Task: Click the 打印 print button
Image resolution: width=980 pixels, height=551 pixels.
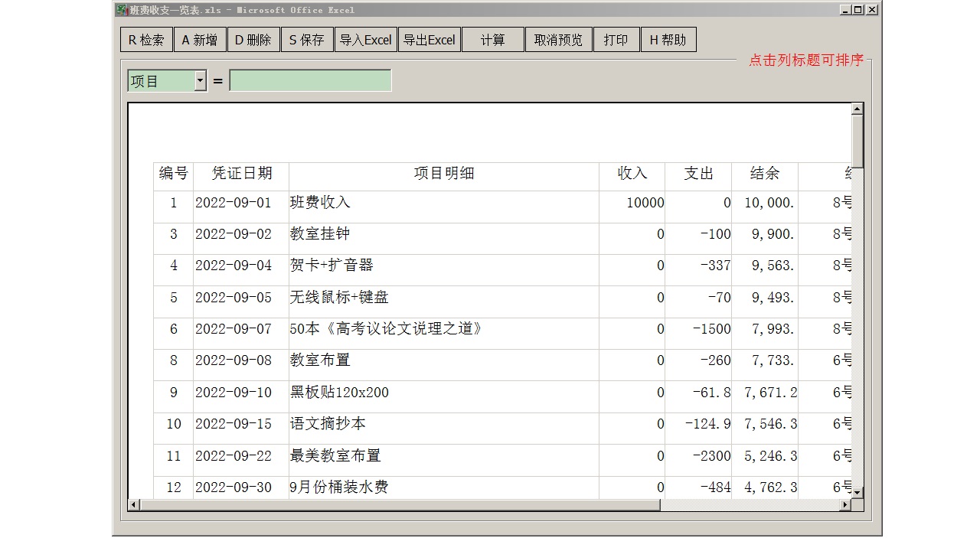Action: click(616, 39)
